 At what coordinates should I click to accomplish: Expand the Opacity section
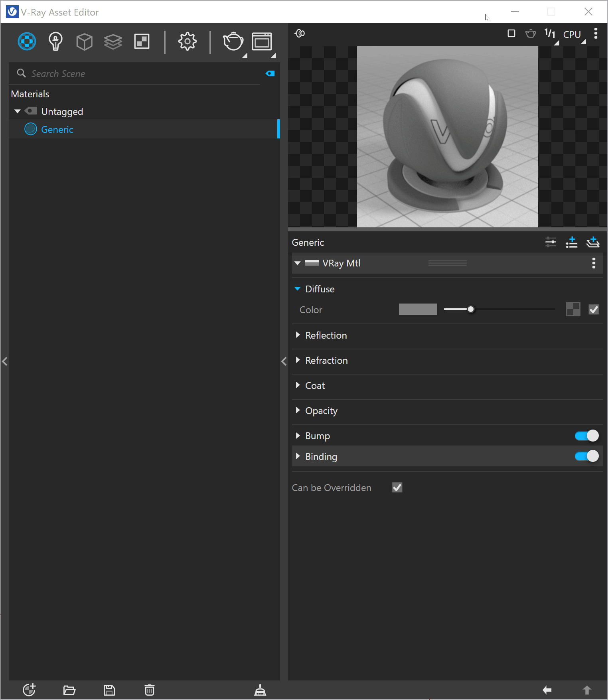298,410
